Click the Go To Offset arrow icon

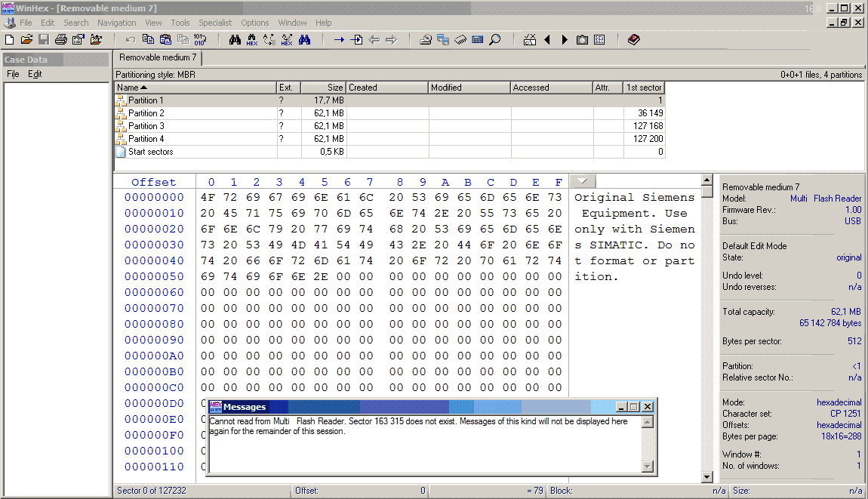339,40
